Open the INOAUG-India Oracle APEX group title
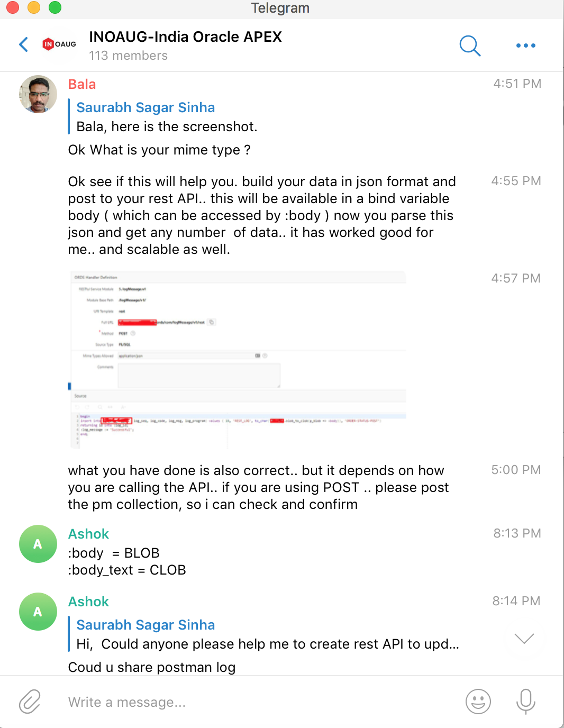 185,37
